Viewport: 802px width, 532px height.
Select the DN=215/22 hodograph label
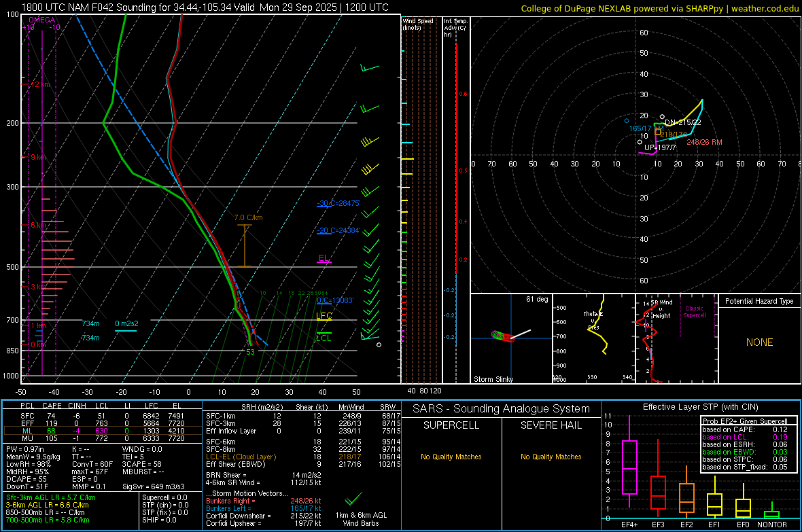683,122
